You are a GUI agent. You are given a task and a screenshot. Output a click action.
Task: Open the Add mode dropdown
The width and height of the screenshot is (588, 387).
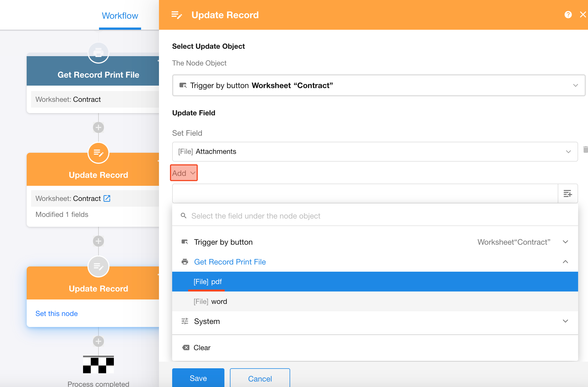[184, 173]
